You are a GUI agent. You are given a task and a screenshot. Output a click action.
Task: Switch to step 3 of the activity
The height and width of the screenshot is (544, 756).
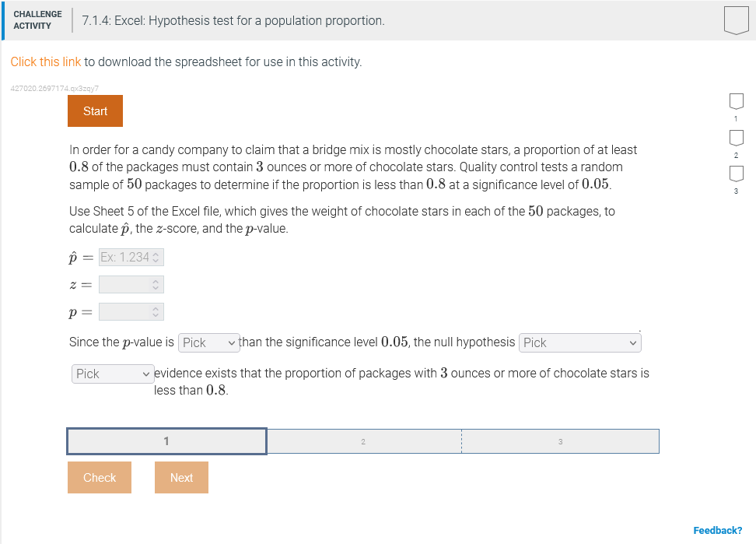click(x=560, y=440)
